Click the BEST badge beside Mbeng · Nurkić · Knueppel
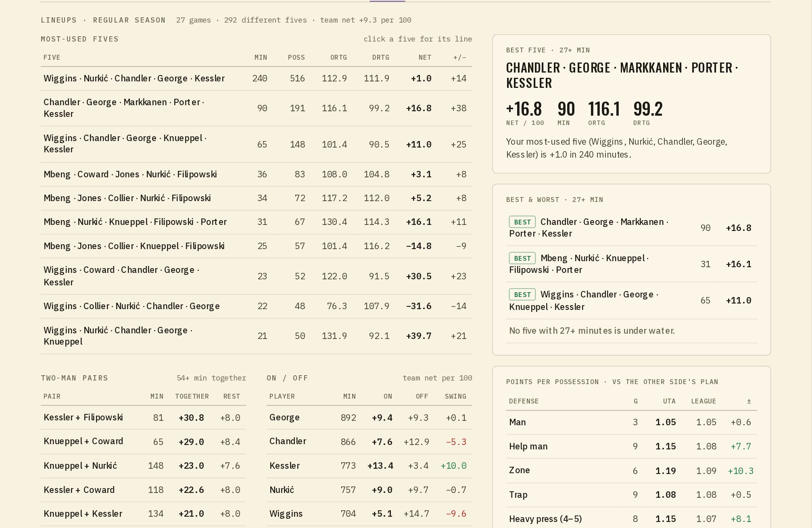 tap(522, 258)
